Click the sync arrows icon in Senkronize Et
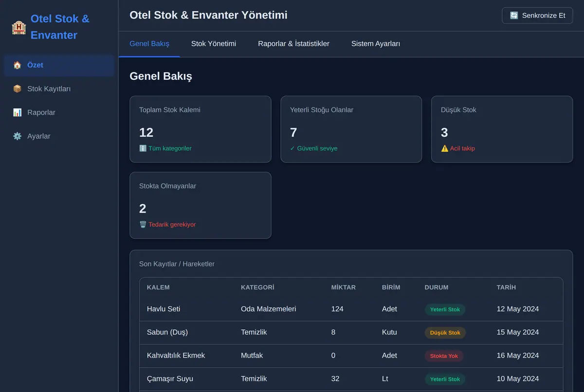584x392 pixels. [x=514, y=16]
